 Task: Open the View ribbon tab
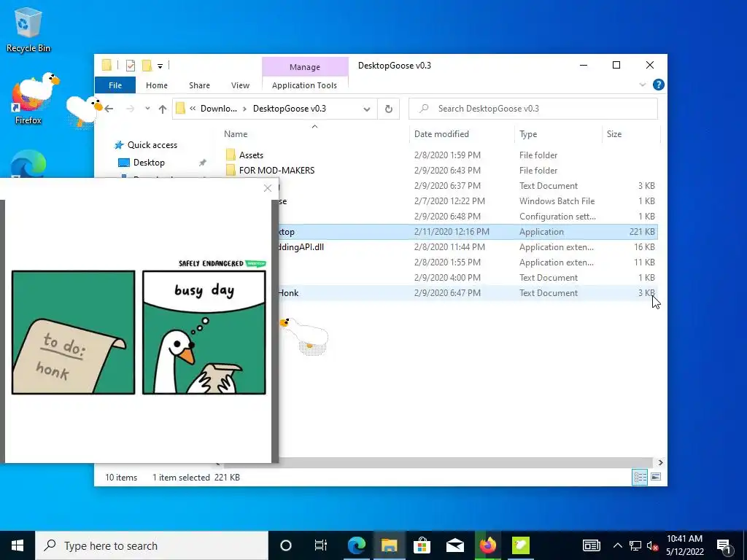point(240,85)
